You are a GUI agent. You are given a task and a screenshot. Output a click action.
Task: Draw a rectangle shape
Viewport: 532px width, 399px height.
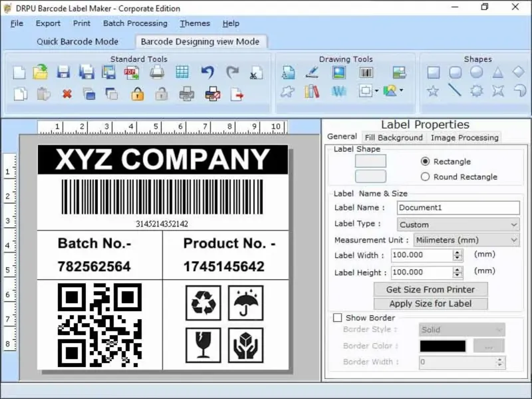434,72
